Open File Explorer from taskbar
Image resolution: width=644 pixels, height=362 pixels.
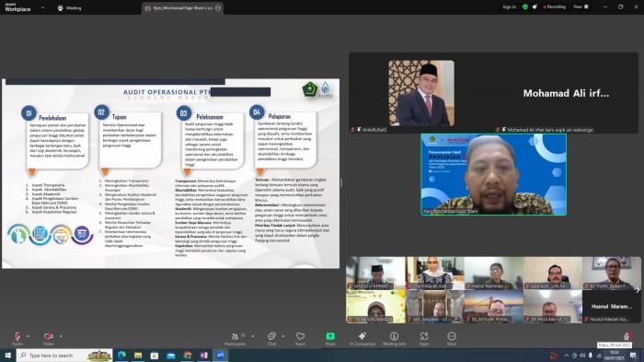tap(138, 355)
